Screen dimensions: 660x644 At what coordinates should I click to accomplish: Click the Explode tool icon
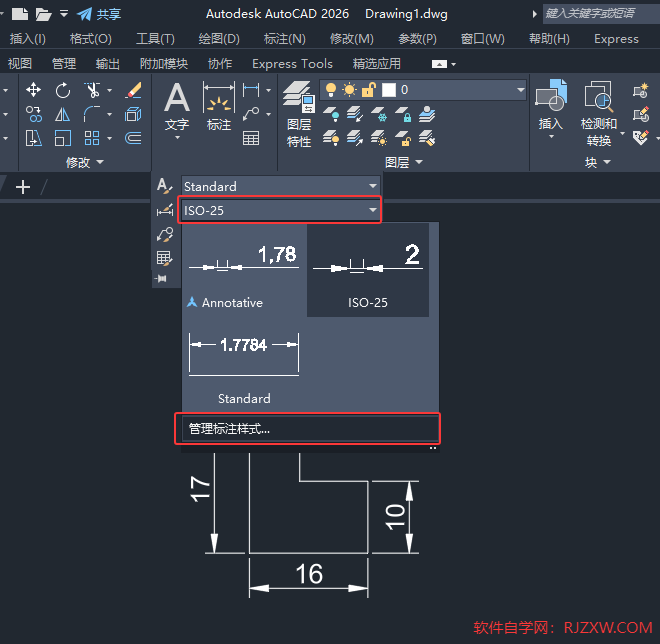tap(133, 114)
